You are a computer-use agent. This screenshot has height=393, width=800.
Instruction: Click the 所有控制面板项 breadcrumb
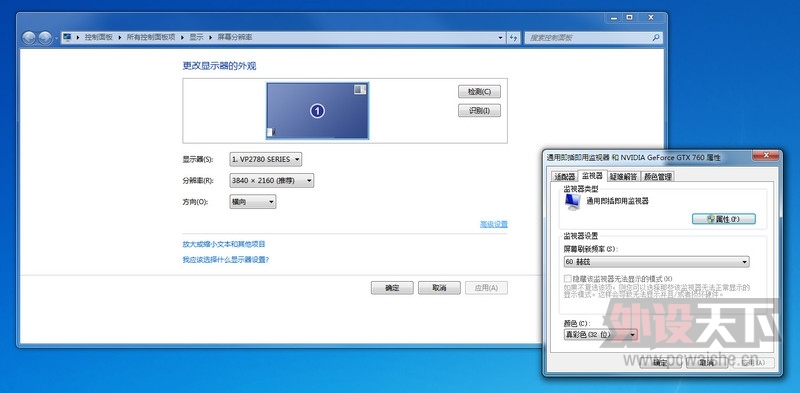(151, 37)
